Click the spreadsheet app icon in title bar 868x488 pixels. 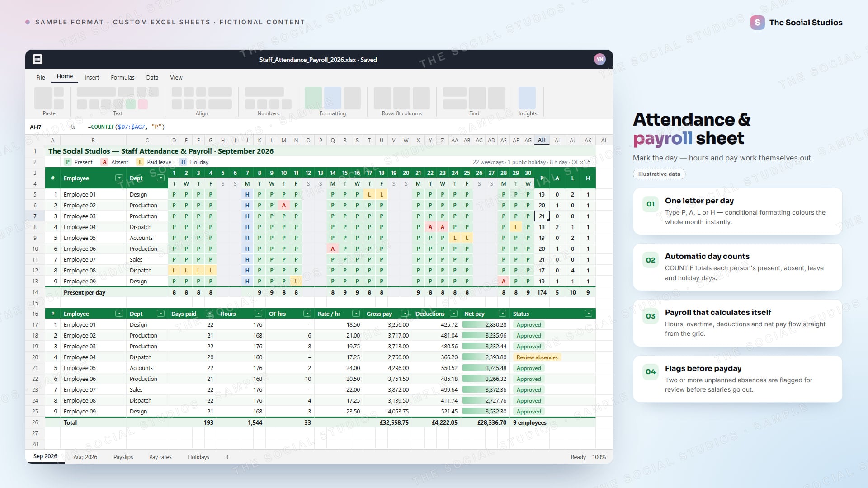38,59
